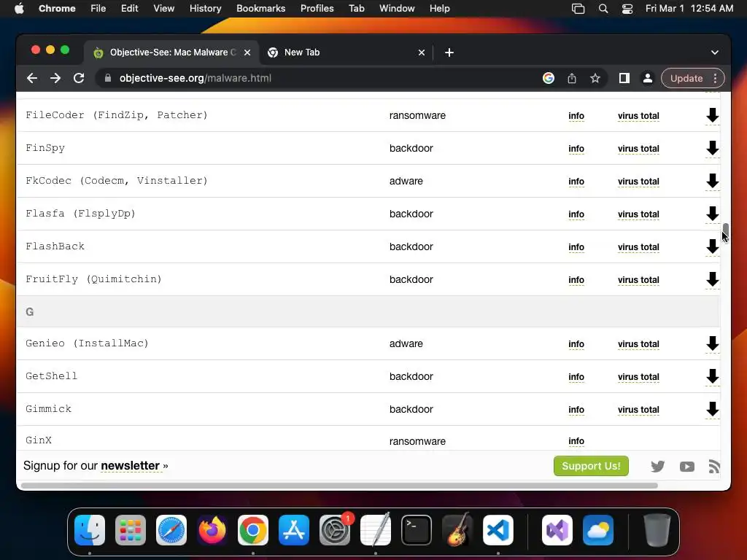747x560 pixels.
Task: Toggle the Chrome side panel
Action: 624,78
